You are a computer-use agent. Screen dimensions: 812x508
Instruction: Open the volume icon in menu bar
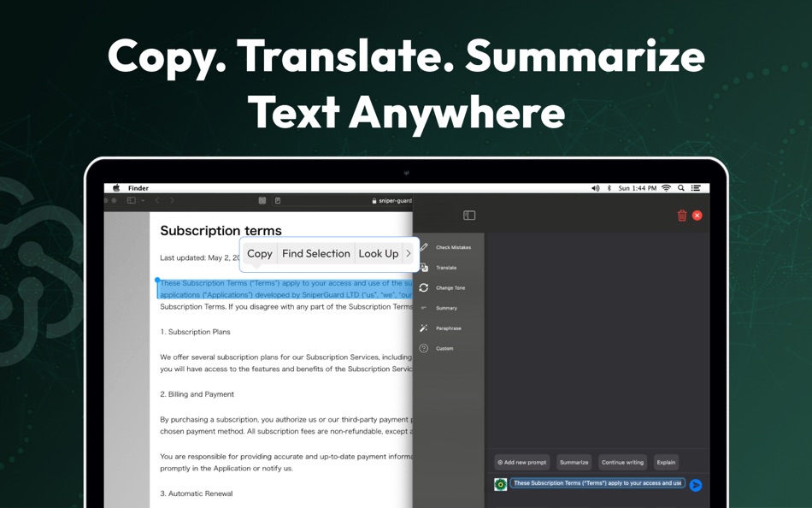(x=596, y=188)
